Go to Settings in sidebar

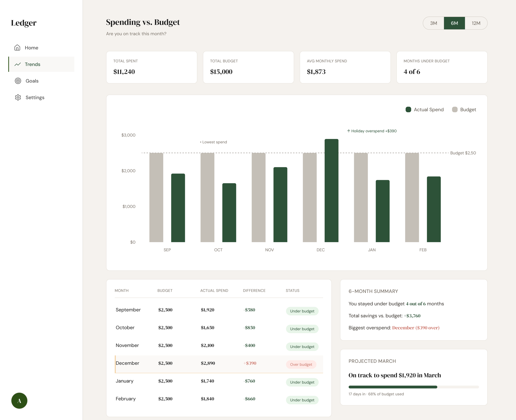click(x=35, y=98)
